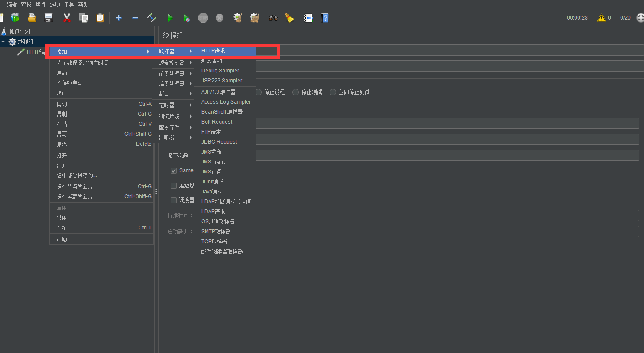Expand the 断言 submenu
The width and height of the screenshot is (644, 353).
[x=173, y=94]
